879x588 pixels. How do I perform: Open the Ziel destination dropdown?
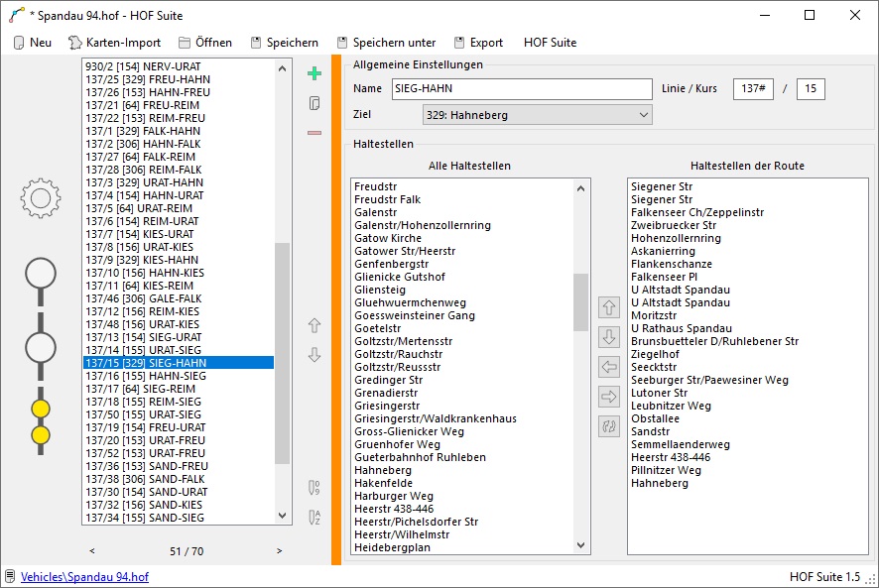coord(536,115)
